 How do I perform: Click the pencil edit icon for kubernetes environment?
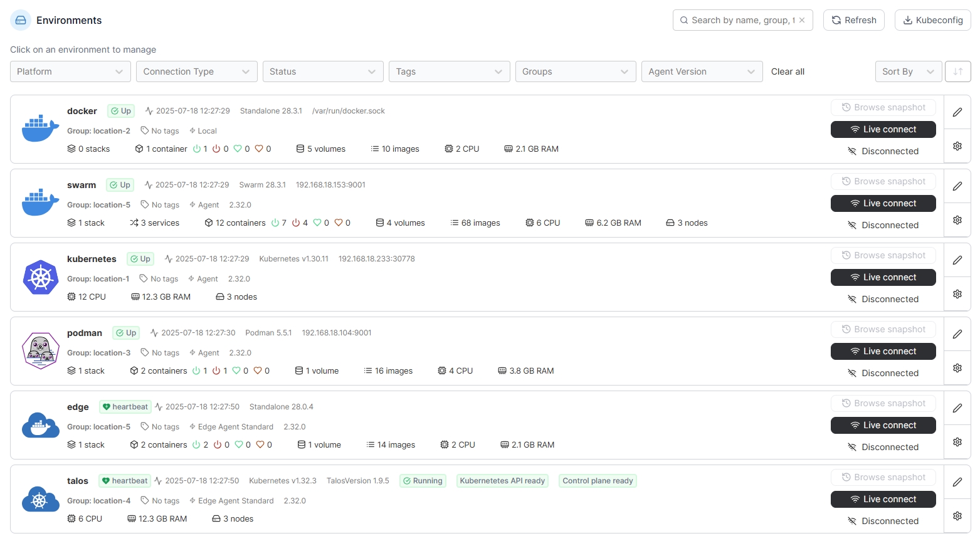pyautogui.click(x=957, y=260)
